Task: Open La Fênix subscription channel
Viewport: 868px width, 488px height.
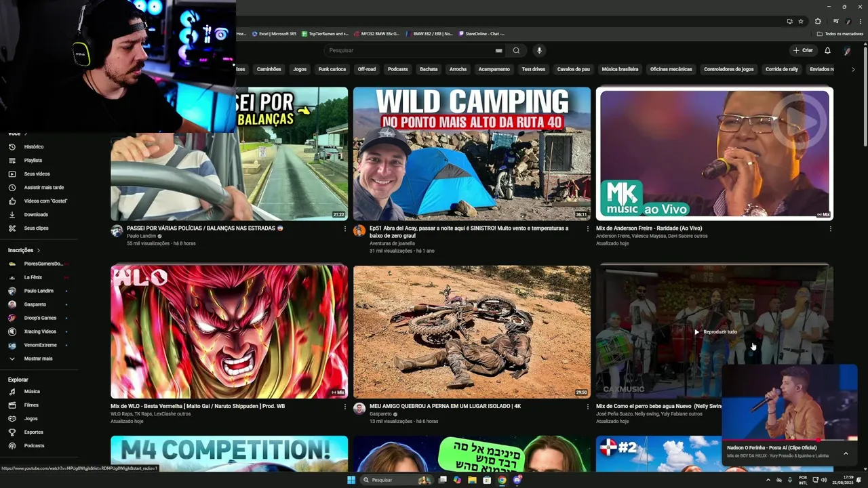Action: [x=33, y=277]
